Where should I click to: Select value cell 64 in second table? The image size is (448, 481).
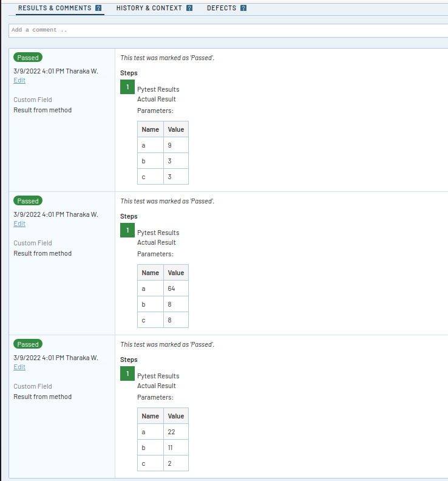tap(175, 288)
